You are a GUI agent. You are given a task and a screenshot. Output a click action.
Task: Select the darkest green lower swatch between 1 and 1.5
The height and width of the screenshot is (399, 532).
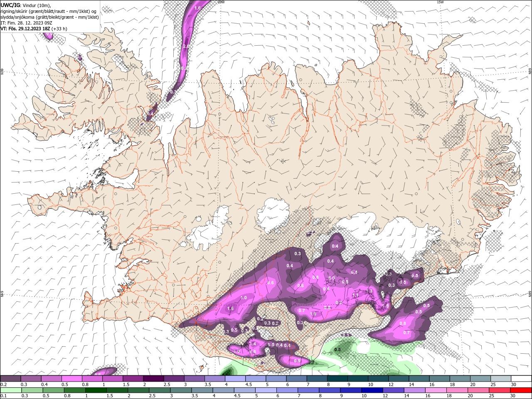[x=95, y=390]
